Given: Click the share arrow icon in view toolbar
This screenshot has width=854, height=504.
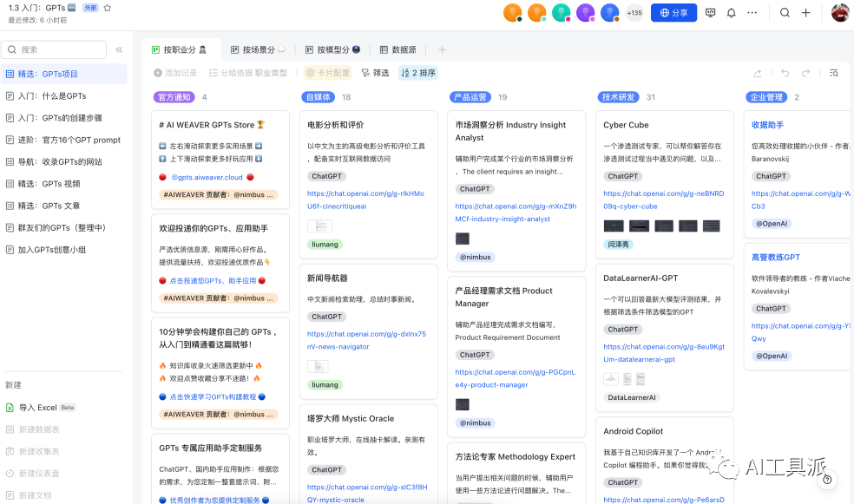Looking at the screenshot, I should (x=758, y=73).
